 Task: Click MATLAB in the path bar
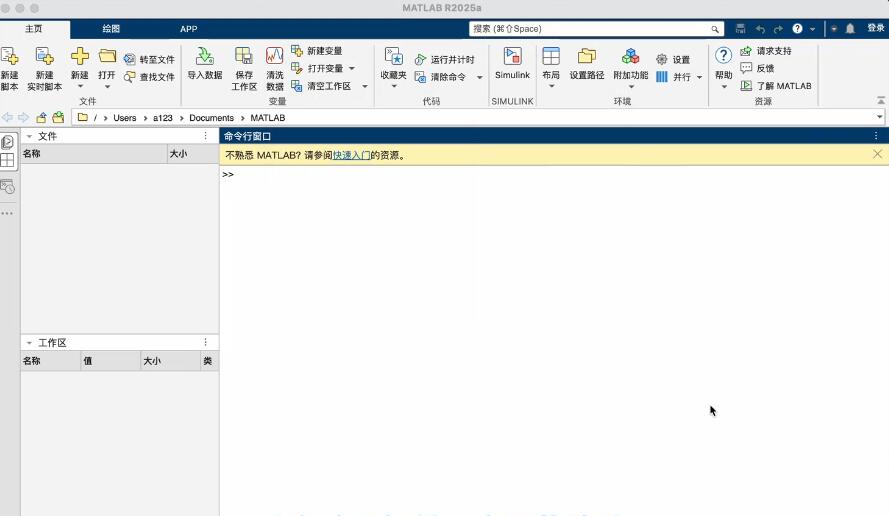268,118
